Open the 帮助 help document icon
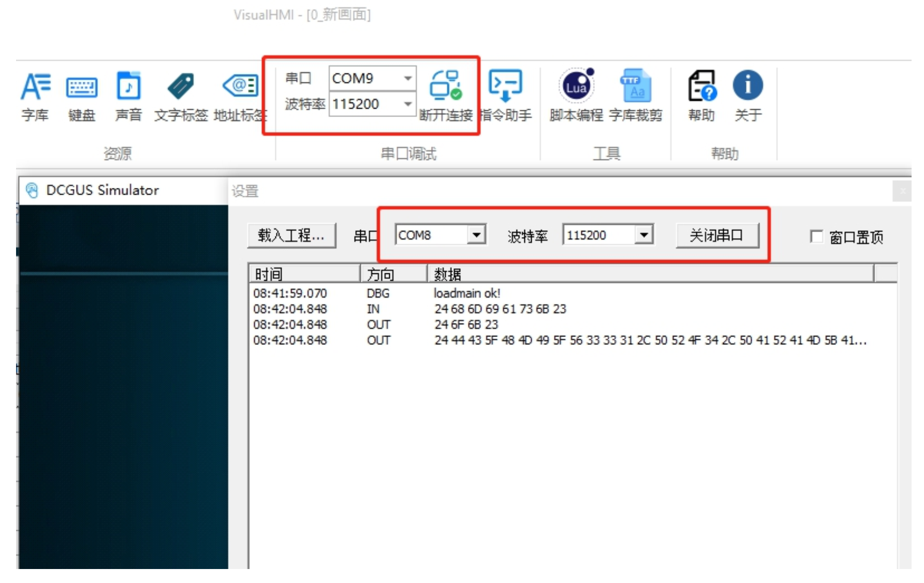The image size is (924, 583). tap(701, 96)
